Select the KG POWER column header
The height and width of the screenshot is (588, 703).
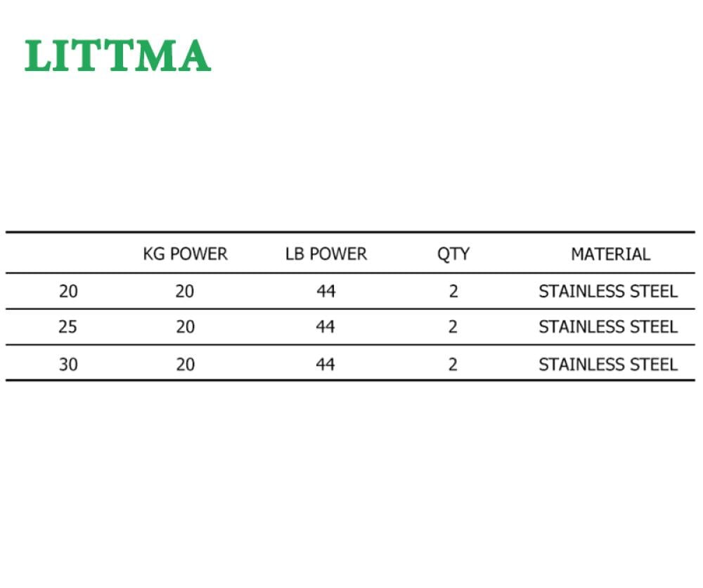coord(185,254)
